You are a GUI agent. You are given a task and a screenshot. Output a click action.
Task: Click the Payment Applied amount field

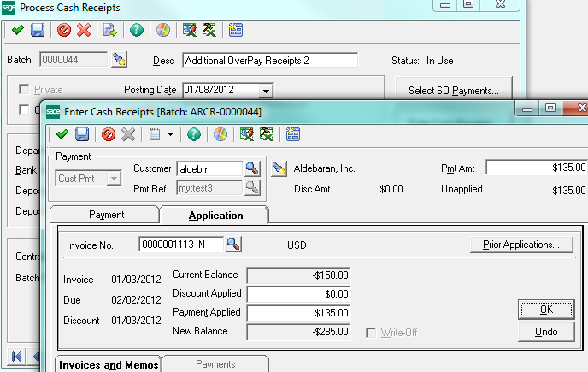297,312
